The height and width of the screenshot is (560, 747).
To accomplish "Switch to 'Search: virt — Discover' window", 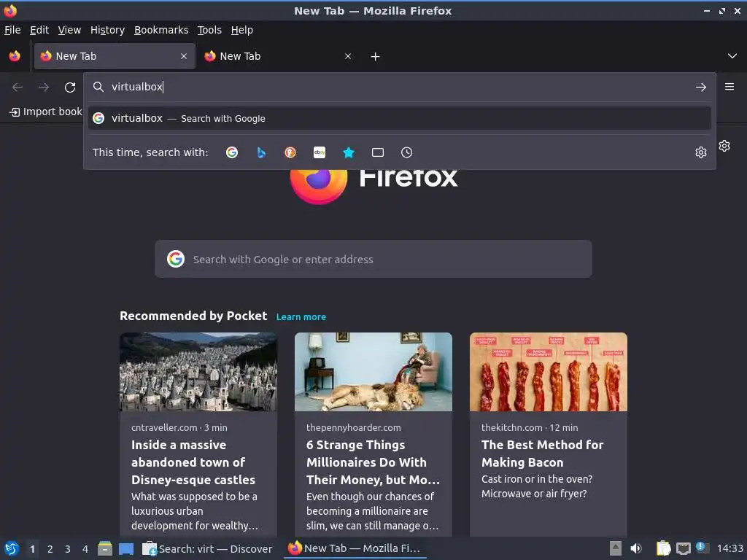I will [x=208, y=548].
